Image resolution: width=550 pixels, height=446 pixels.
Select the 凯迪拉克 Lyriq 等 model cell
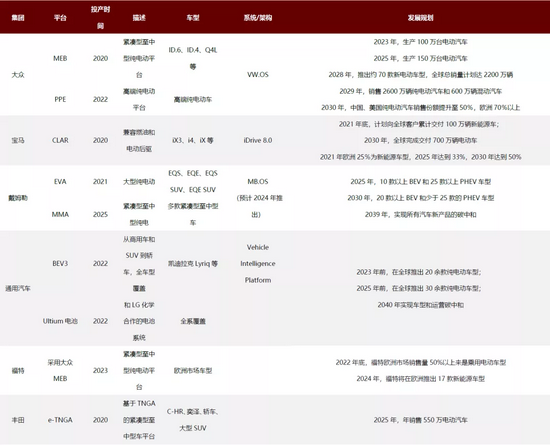tap(193, 264)
